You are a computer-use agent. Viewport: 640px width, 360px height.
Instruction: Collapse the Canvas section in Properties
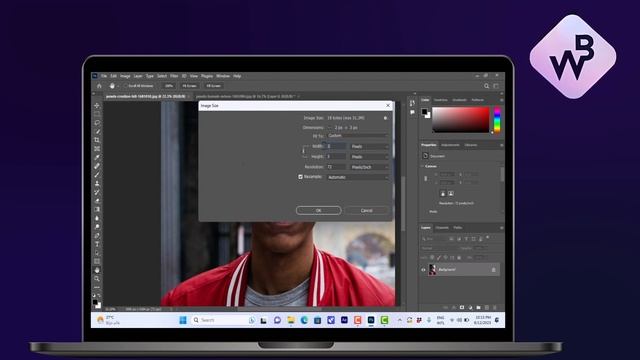coord(422,166)
